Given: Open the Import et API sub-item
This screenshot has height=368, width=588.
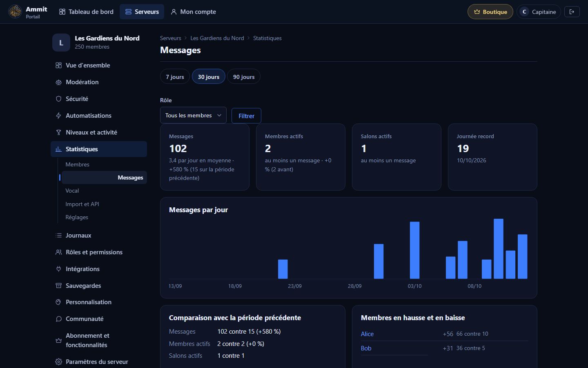Looking at the screenshot, I should 104,204.
